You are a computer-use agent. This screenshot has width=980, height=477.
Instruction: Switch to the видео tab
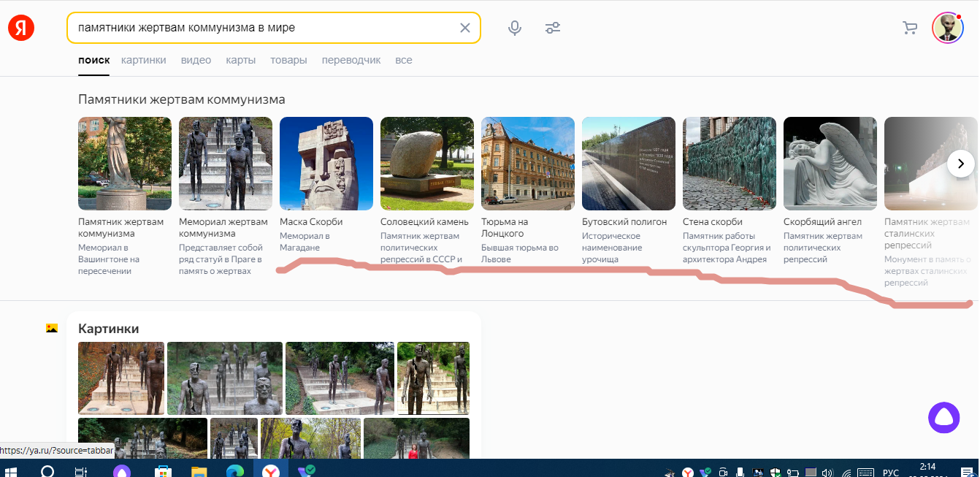pyautogui.click(x=196, y=60)
